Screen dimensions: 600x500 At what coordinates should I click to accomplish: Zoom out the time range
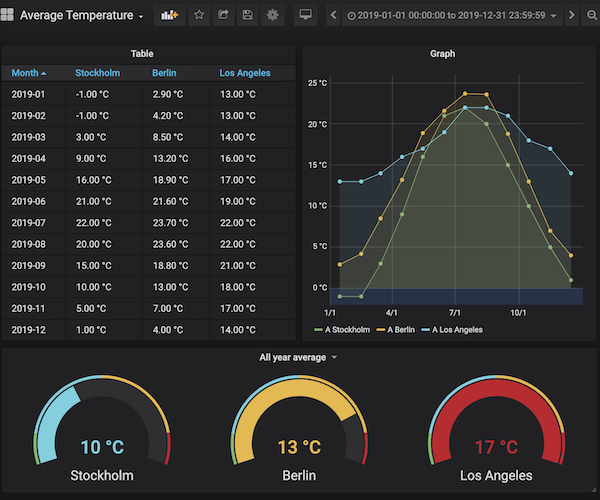(x=591, y=15)
